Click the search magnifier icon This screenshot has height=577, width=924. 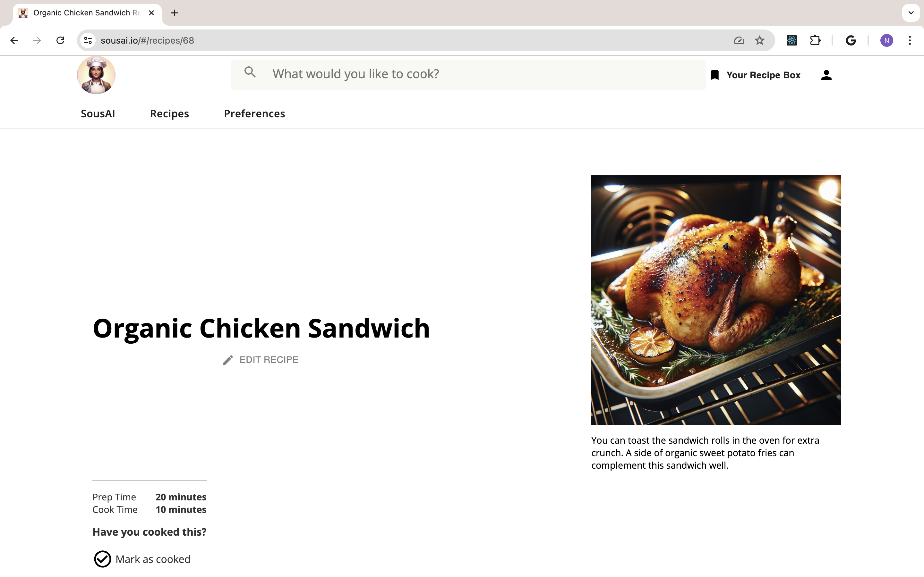pos(251,73)
